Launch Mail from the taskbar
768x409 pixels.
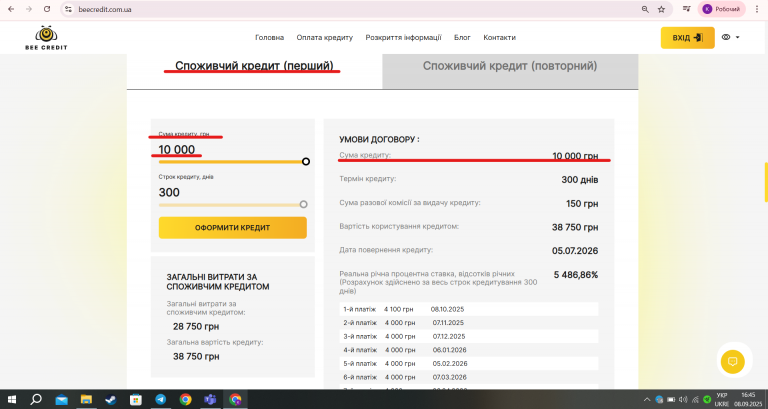[61, 400]
